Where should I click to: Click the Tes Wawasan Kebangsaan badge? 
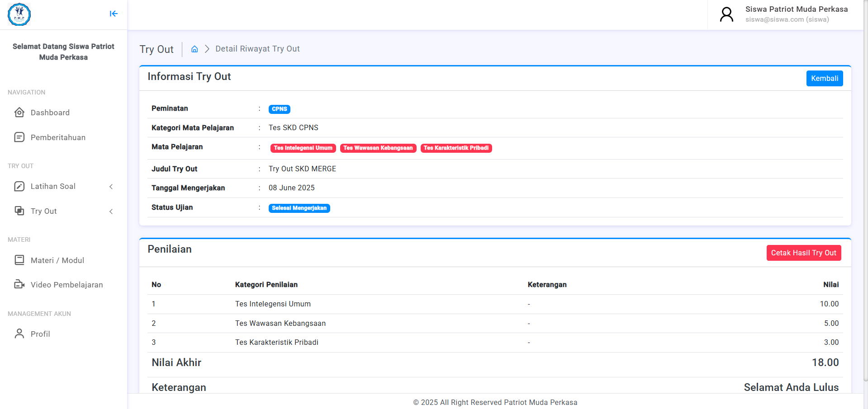point(378,148)
